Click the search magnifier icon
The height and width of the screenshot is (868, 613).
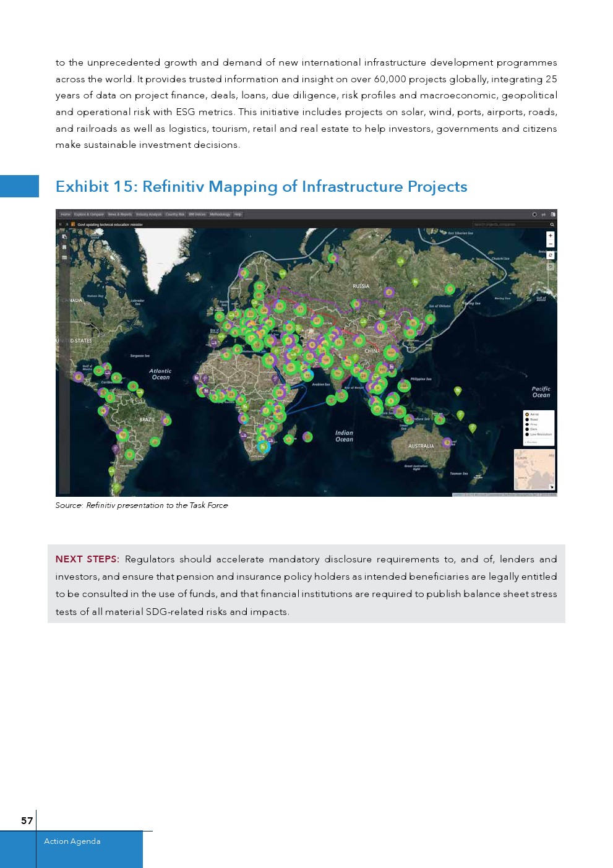tap(552, 225)
